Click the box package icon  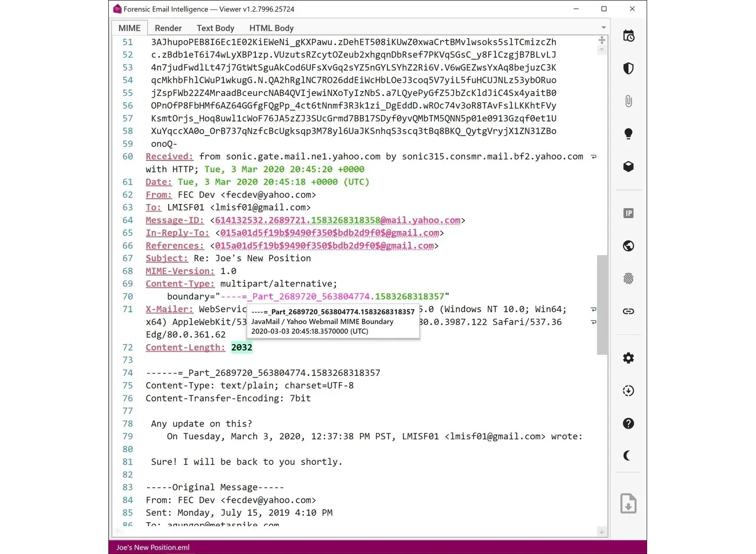[628, 166]
